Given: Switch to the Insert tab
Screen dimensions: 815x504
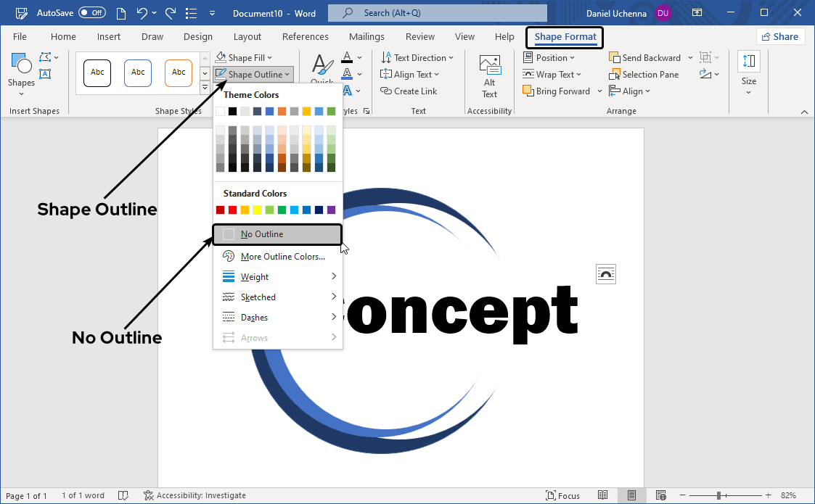Looking at the screenshot, I should 109,37.
